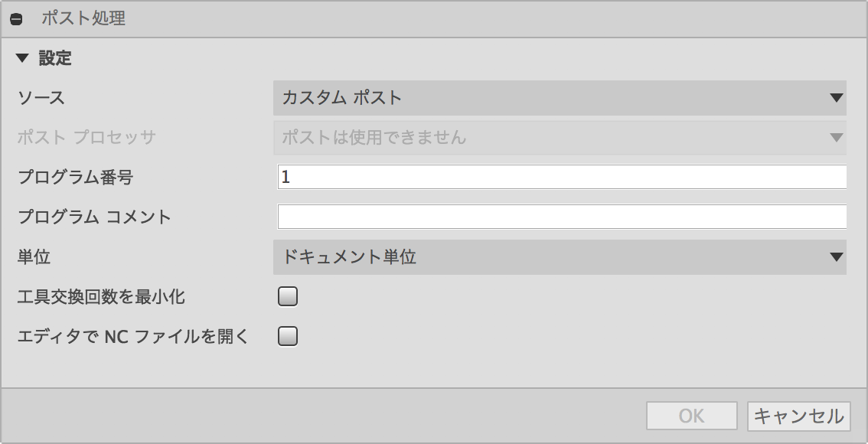868x444 pixels.
Task: Collapse the 設定 section triangle
Action: pyautogui.click(x=22, y=57)
